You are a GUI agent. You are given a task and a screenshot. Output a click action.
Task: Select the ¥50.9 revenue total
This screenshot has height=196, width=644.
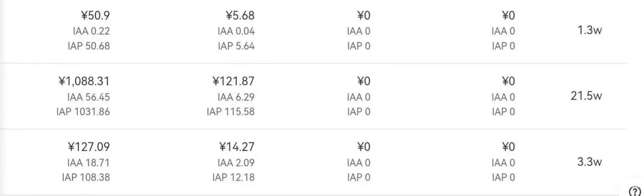[95, 16]
